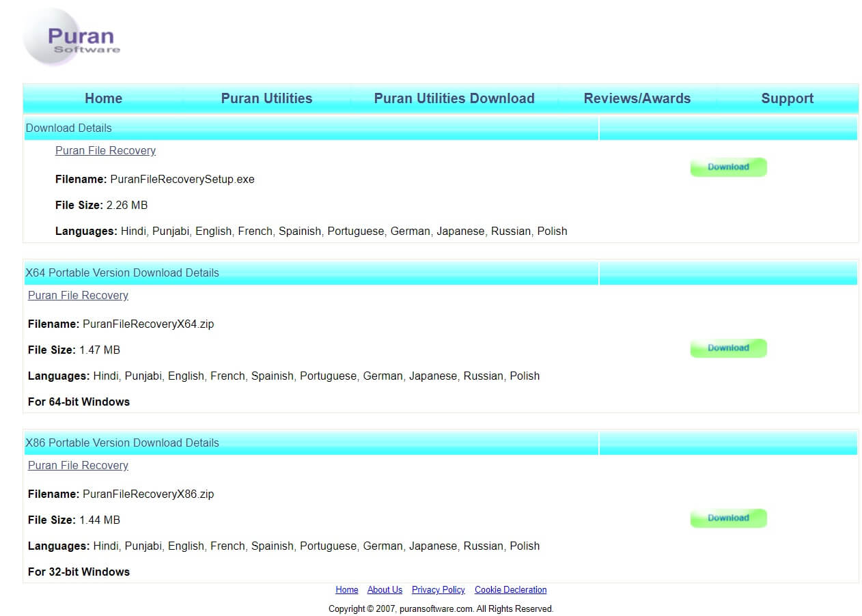Download the X64 portable zip
This screenshot has height=616, width=862.
[x=729, y=348]
